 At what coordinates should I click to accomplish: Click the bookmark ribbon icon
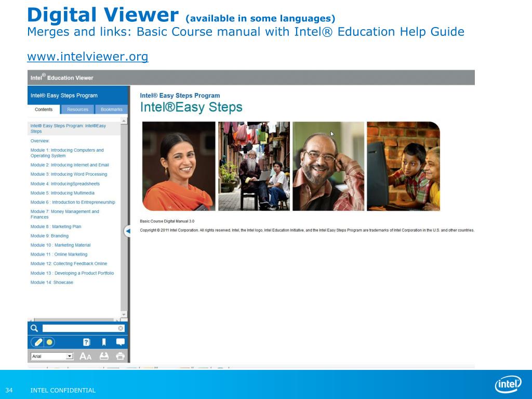coord(104,342)
